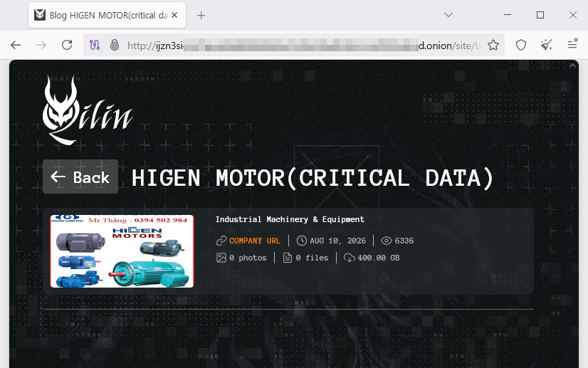The height and width of the screenshot is (368, 588).
Task: Open the COMPANY URL link
Action: tap(255, 241)
